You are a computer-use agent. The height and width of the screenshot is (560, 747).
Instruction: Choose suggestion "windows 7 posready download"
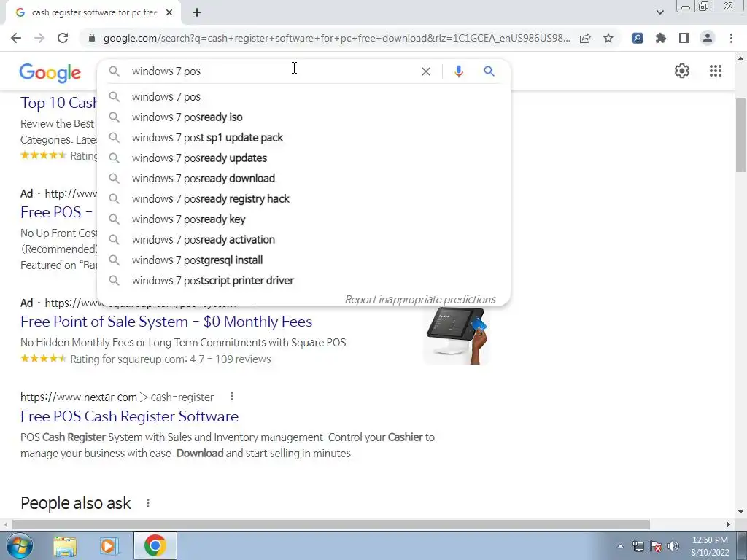303,179
